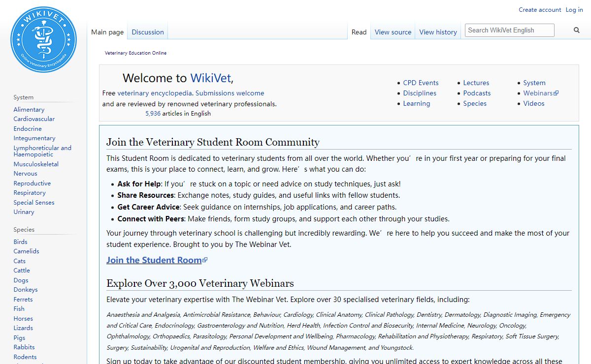Open Integumentary in the sidebar
The image size is (591, 364).
pyautogui.click(x=34, y=138)
